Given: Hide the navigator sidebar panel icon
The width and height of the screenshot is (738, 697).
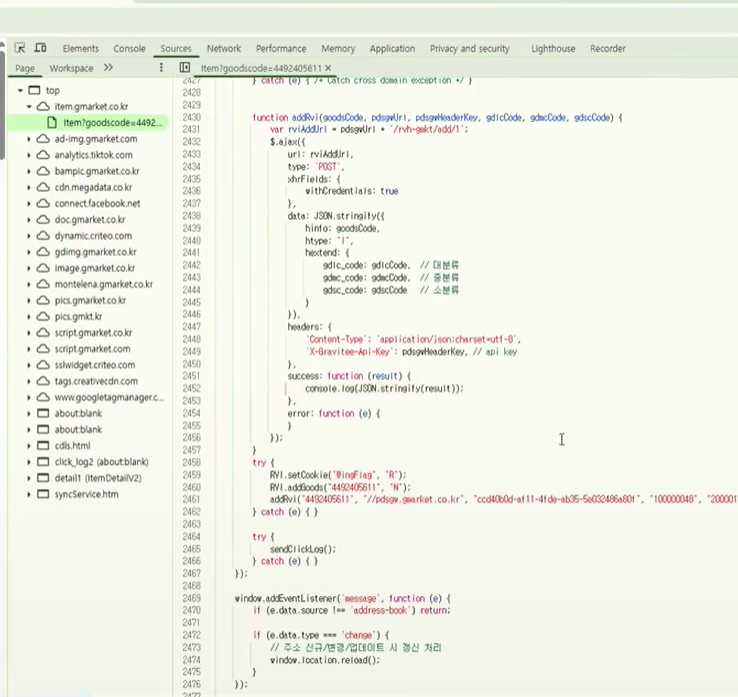Looking at the screenshot, I should click(x=185, y=68).
